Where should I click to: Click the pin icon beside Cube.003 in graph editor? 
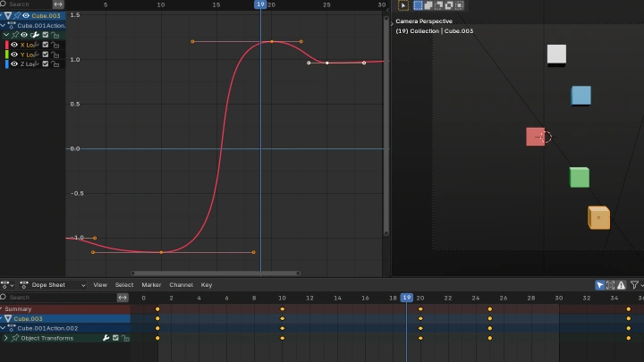[x=16, y=15]
